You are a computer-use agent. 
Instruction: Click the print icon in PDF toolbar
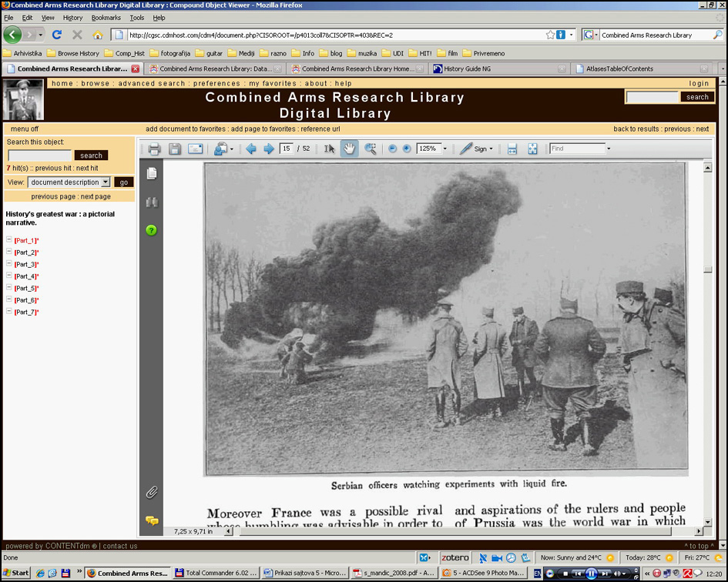(x=154, y=149)
